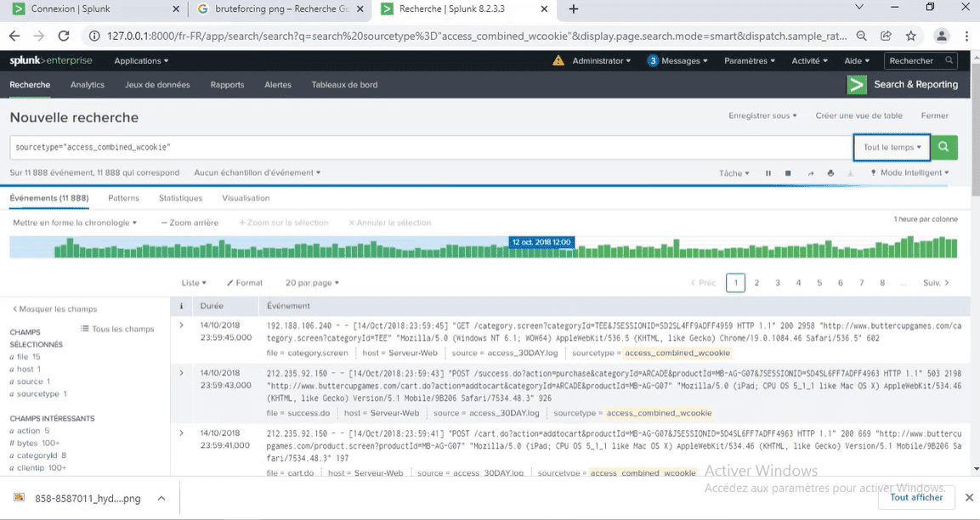Open the 20 par page dropdown
This screenshot has height=520, width=980.
point(312,282)
